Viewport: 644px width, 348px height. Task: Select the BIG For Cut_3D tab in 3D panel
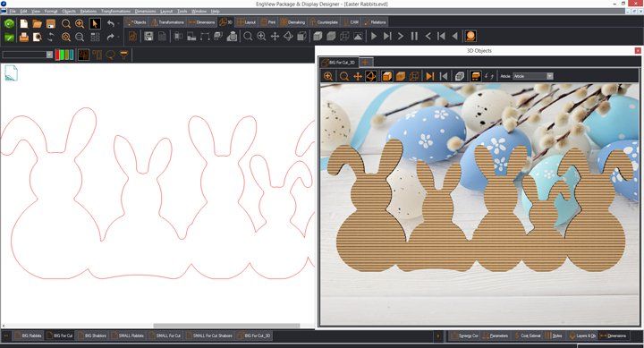point(339,63)
